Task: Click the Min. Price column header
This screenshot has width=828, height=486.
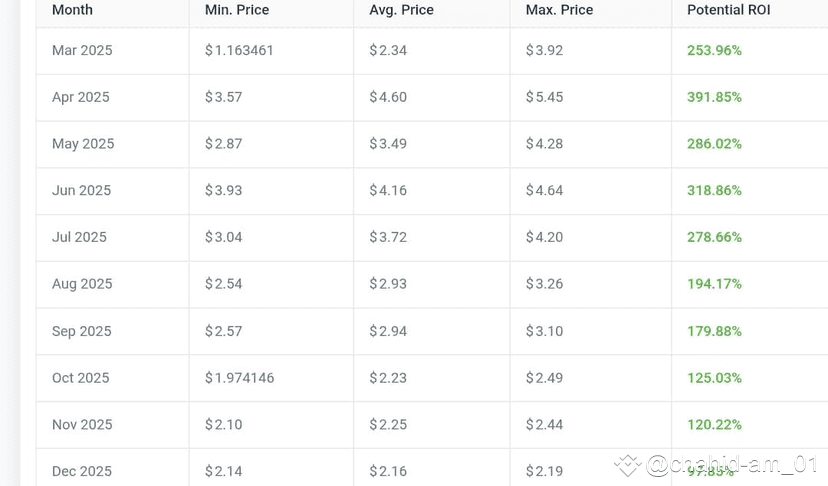Action: pyautogui.click(x=237, y=10)
